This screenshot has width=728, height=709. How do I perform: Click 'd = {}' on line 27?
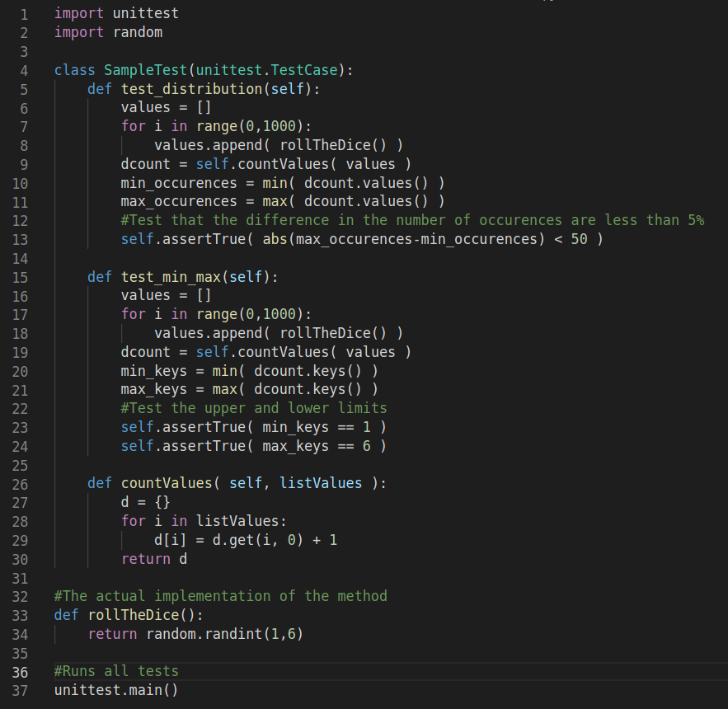[145, 502]
